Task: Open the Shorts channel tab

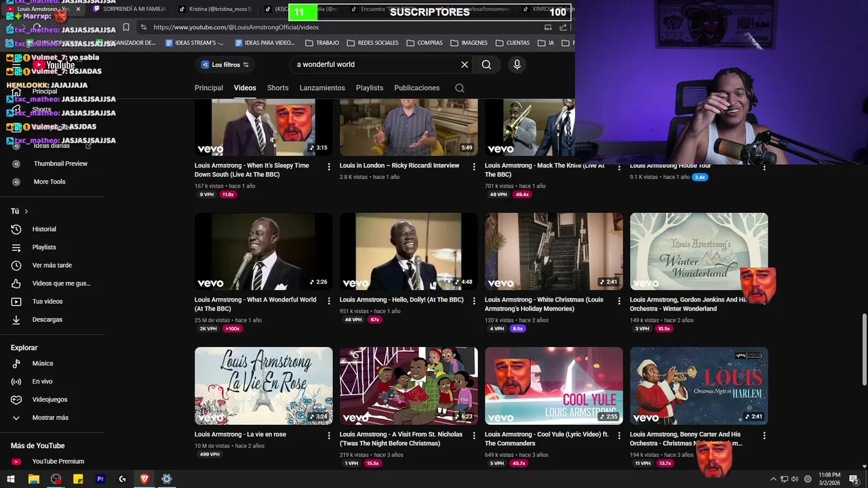Action: (278, 88)
